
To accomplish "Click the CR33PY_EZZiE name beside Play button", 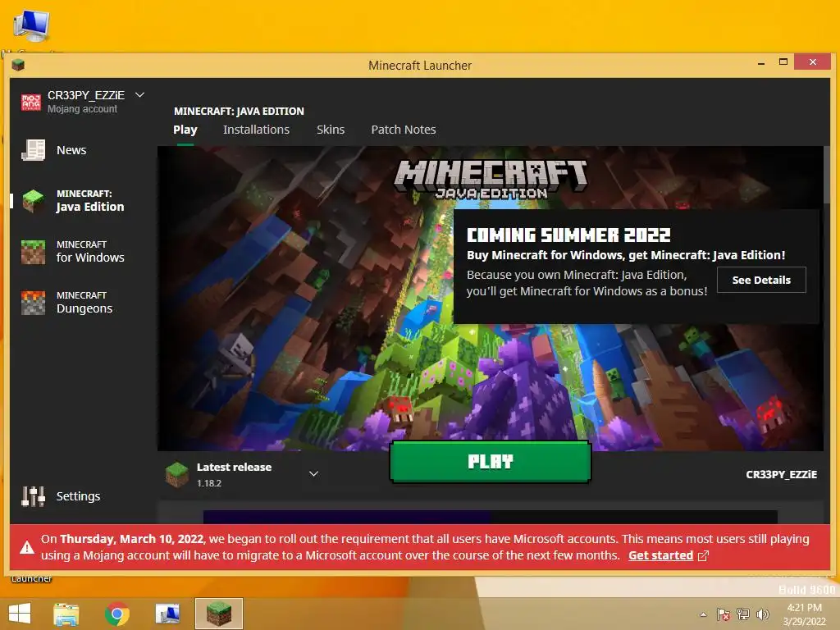I will coord(781,474).
